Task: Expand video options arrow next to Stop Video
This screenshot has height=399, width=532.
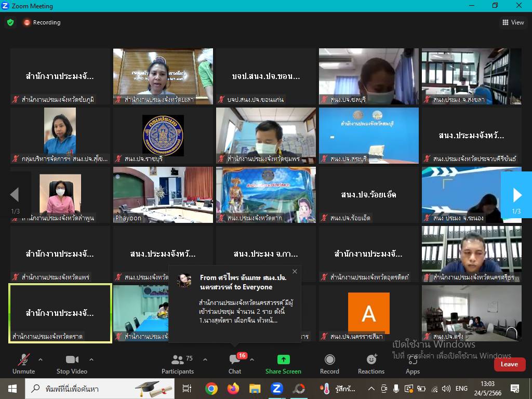Action: point(91,360)
